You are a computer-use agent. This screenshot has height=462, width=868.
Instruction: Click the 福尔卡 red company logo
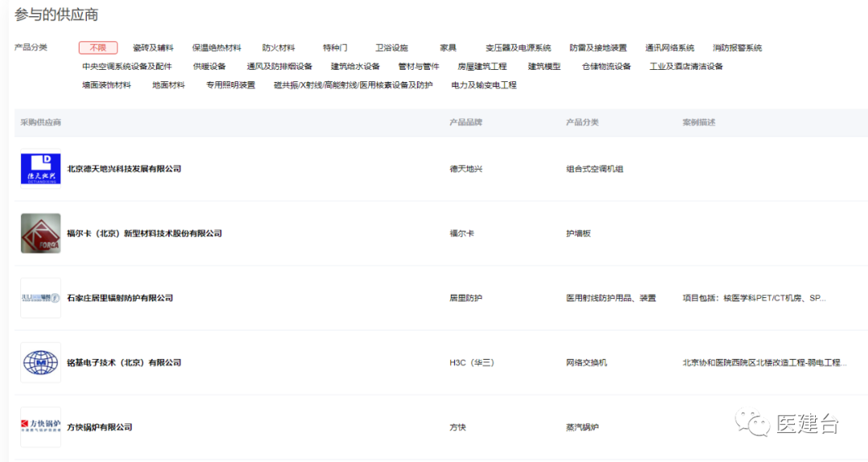point(40,234)
